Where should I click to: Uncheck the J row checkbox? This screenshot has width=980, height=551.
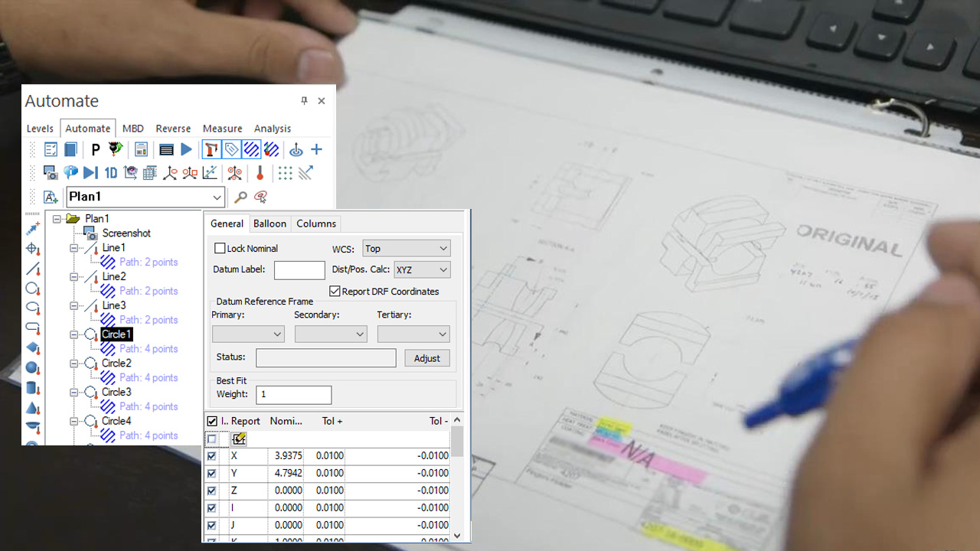pyautogui.click(x=212, y=526)
